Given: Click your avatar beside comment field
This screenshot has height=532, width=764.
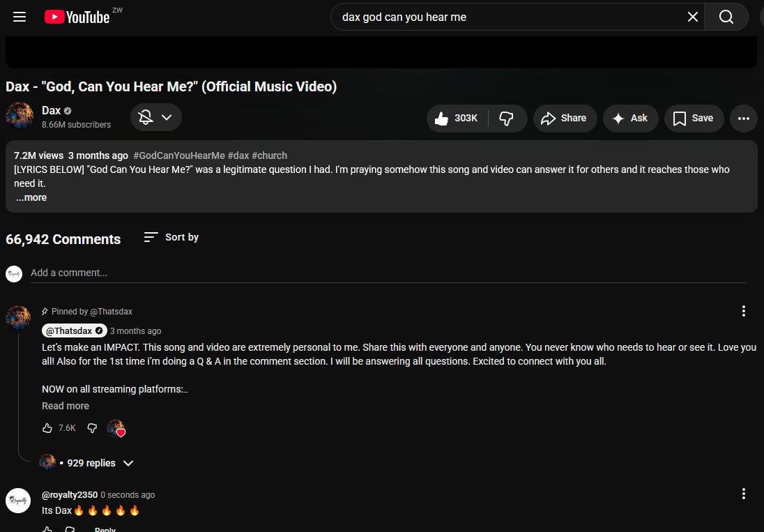Looking at the screenshot, I should pos(14,274).
